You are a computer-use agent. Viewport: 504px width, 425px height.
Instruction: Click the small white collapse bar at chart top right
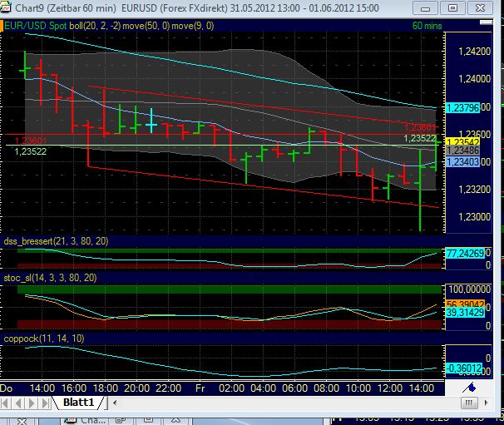click(486, 22)
